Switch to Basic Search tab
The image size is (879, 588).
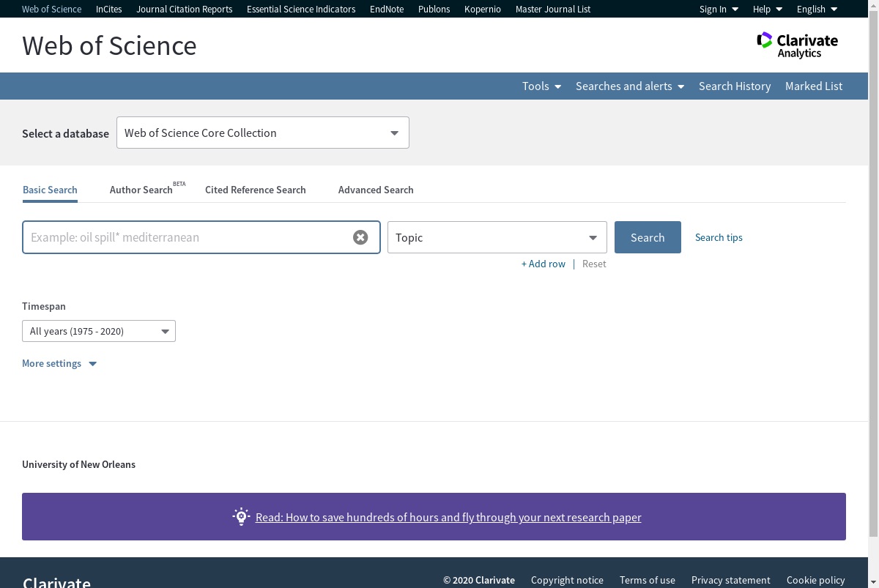coord(50,190)
